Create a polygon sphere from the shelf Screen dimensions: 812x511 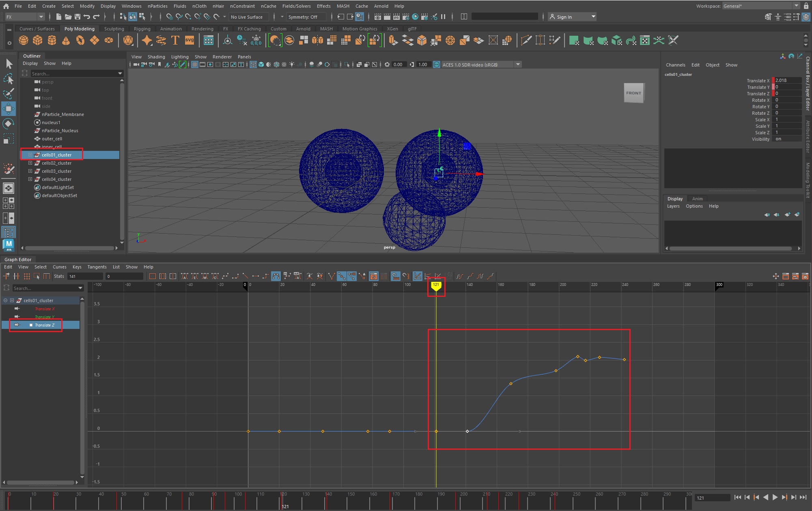tap(24, 40)
